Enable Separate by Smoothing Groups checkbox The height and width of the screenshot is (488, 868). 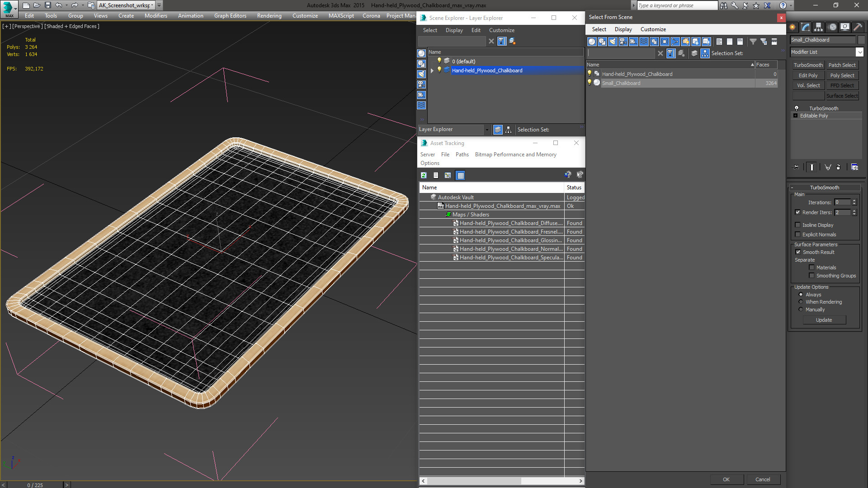[811, 276]
